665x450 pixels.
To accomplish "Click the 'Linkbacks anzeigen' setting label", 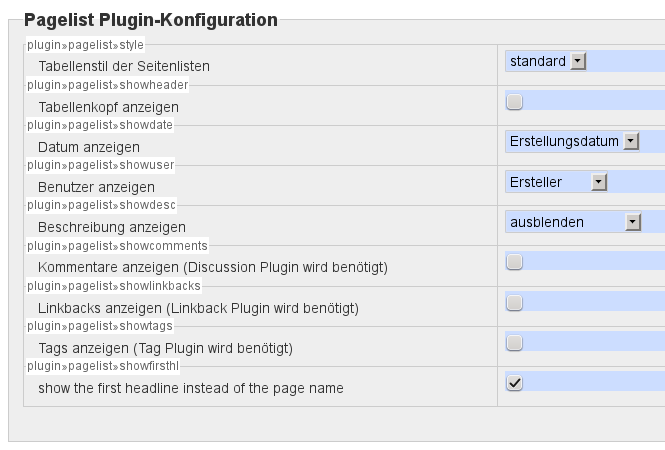I will tap(198, 307).
